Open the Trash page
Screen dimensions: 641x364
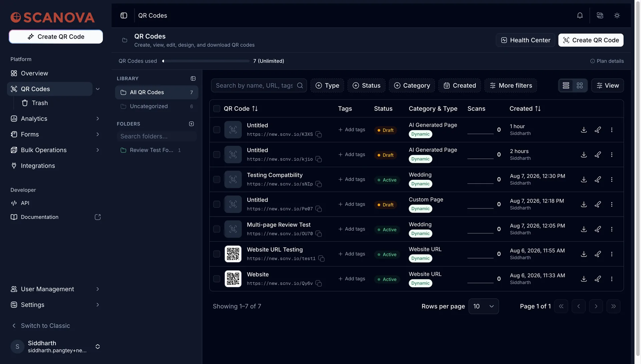(x=40, y=103)
